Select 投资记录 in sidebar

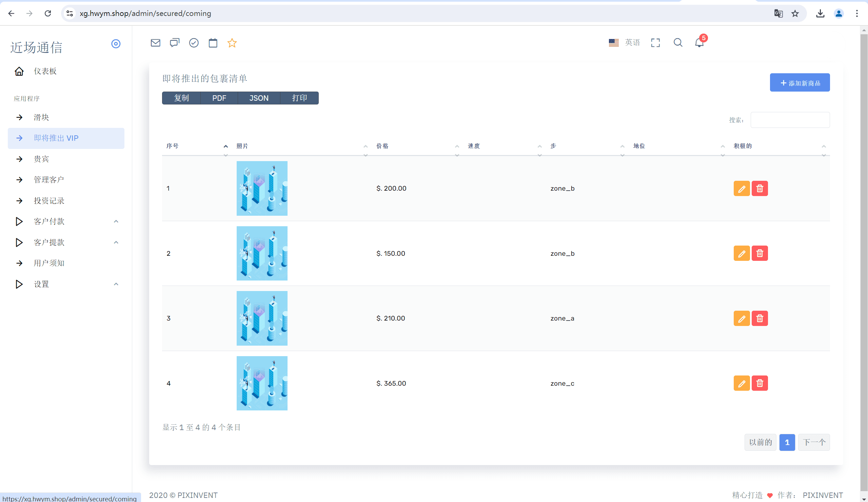48,201
